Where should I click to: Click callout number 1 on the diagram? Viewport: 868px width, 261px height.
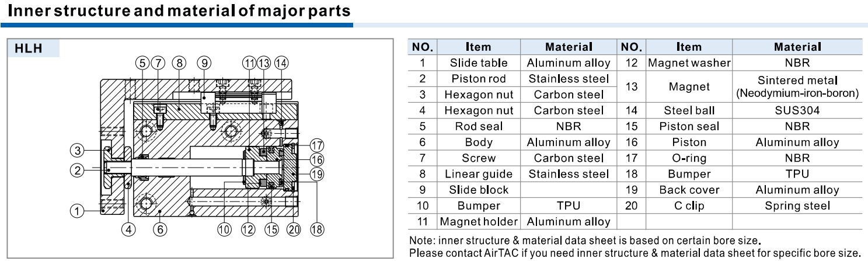(x=77, y=210)
